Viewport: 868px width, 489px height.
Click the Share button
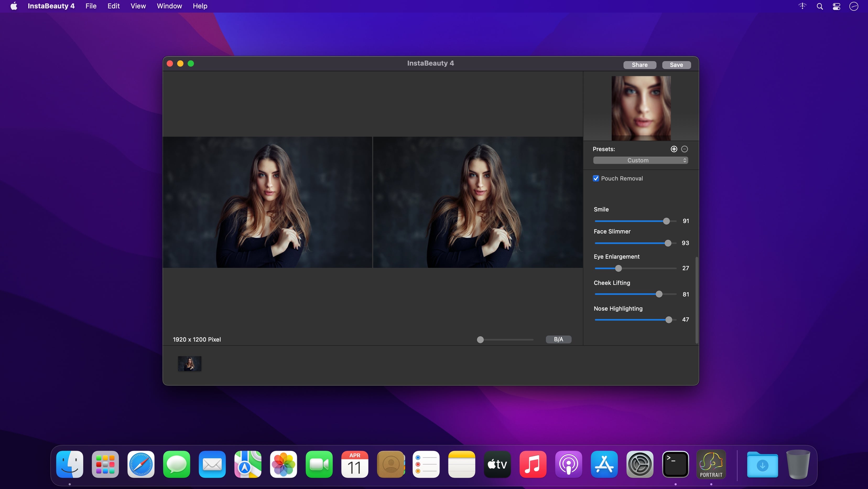(639, 65)
